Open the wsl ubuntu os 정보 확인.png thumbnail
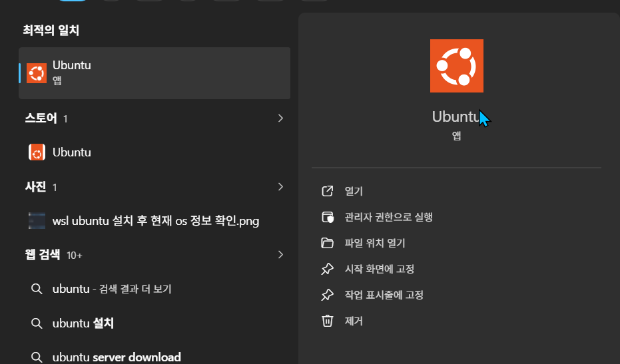The height and width of the screenshot is (364, 620). coord(37,220)
